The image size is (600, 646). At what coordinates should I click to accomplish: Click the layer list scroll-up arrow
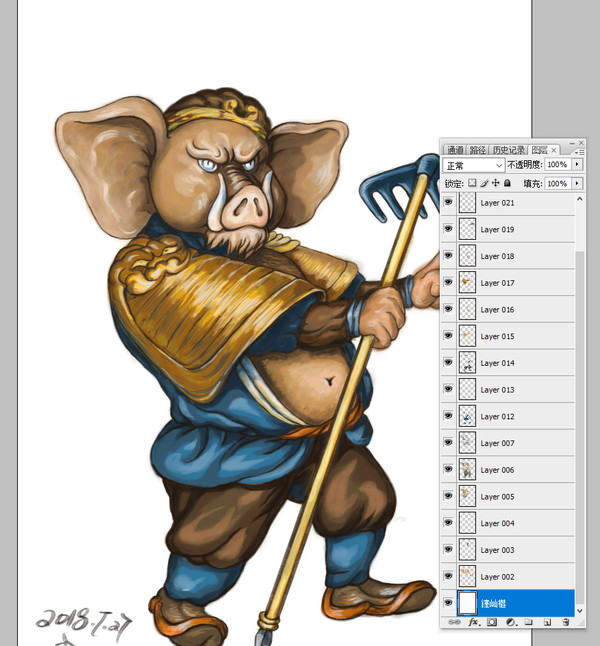580,199
